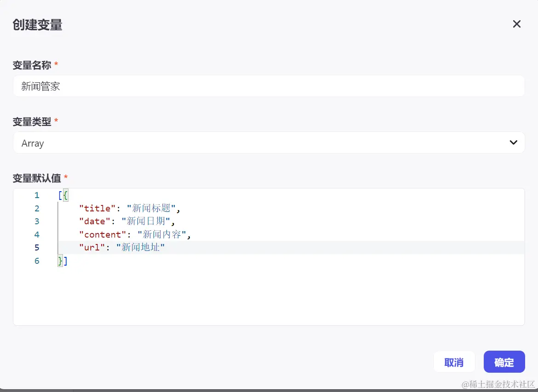
Task: Click line number 1 in the editor gutter
Action: (37, 195)
